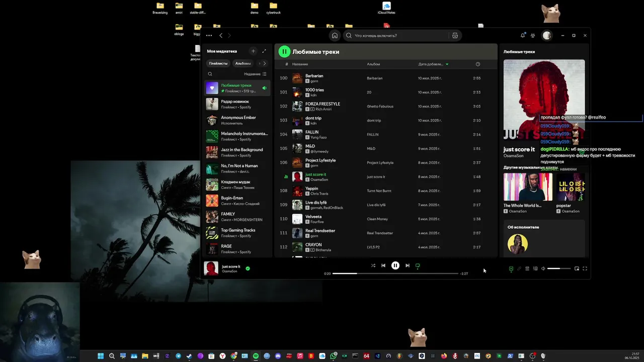The image size is (644, 362).
Task: Pause using the green header button
Action: [x=284, y=51]
